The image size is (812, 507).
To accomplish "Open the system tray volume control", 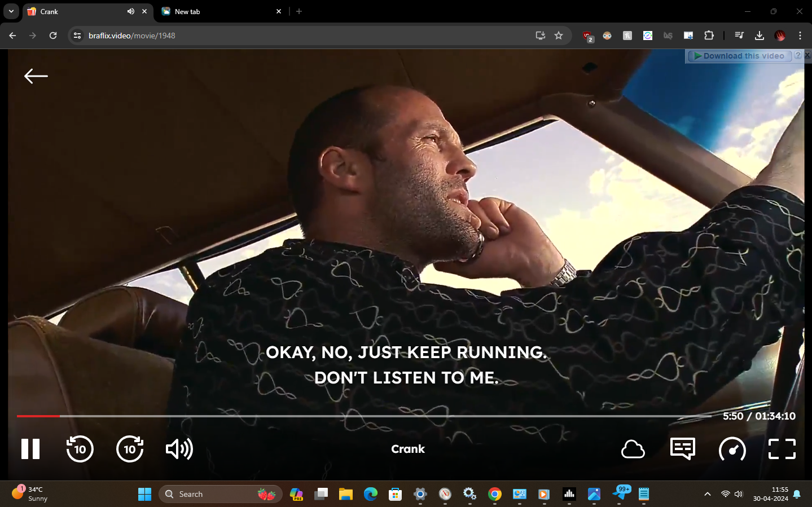I will pos(739,494).
